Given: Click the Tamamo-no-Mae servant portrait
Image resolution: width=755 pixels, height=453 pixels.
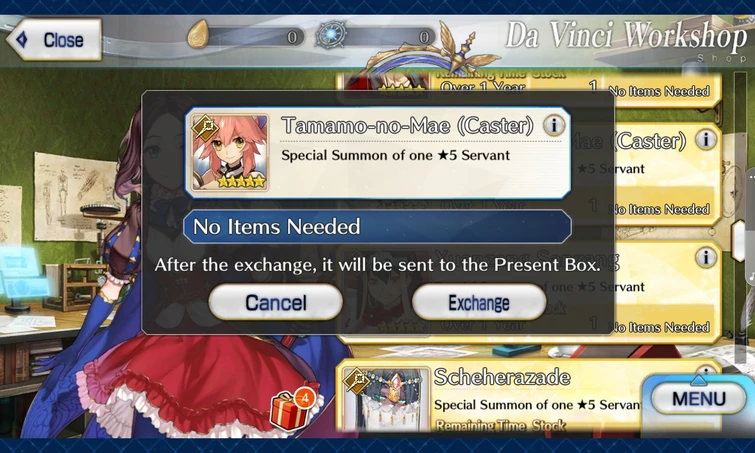Looking at the screenshot, I should pyautogui.click(x=230, y=153).
